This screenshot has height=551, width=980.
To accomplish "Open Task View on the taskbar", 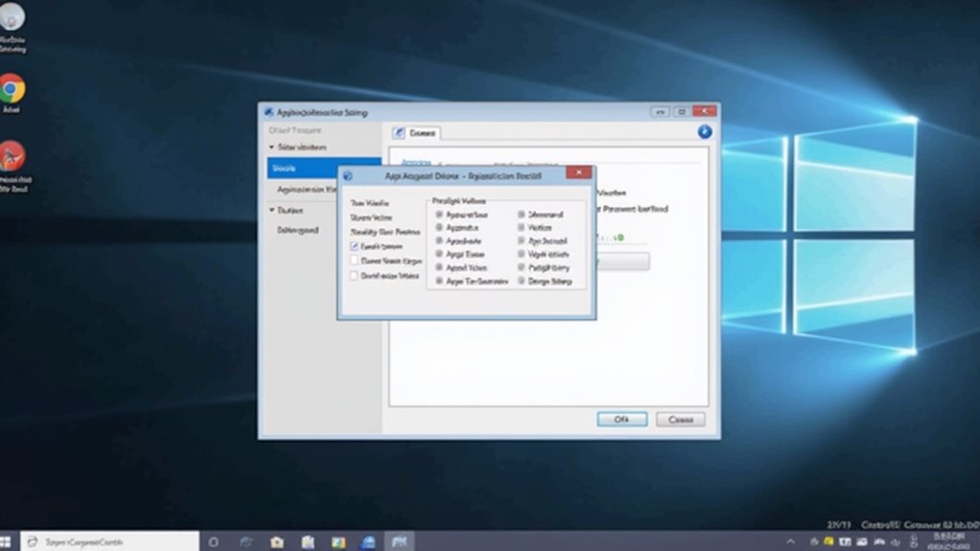I will click(x=245, y=542).
